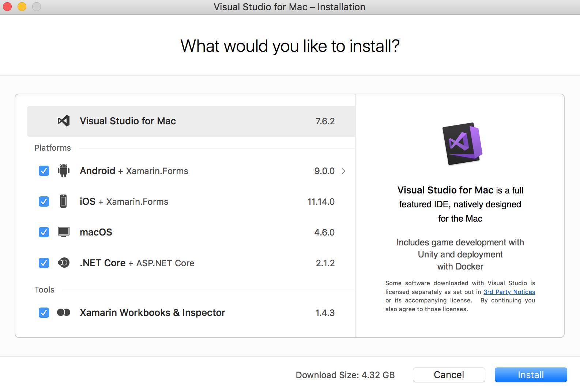The height and width of the screenshot is (392, 580).
Task: Click the macOS monitor icon
Action: (64, 232)
